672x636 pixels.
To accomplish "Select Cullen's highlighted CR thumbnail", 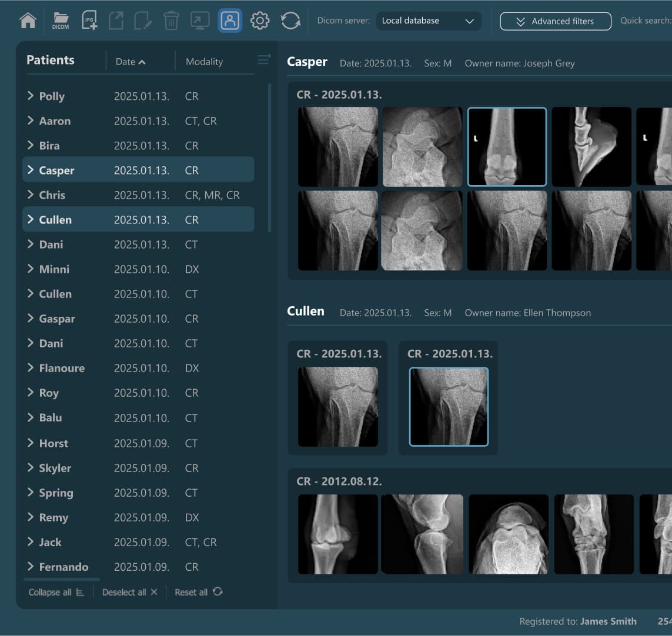I will (x=449, y=407).
